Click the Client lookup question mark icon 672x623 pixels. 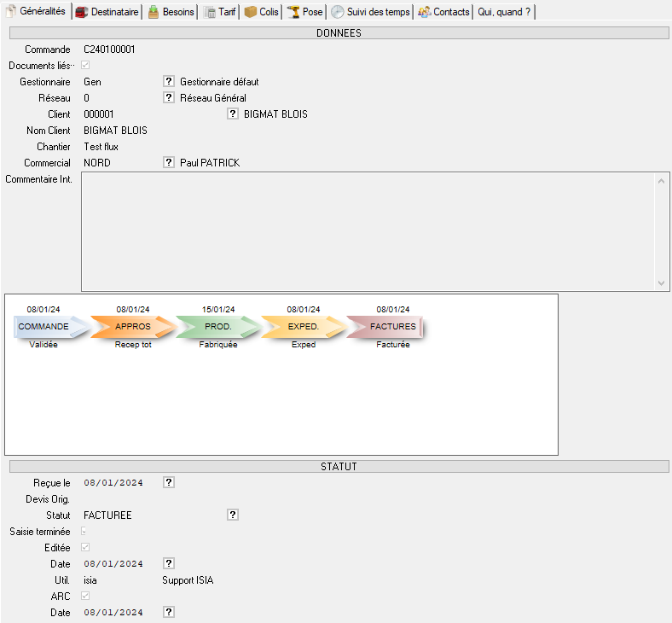[x=233, y=114]
